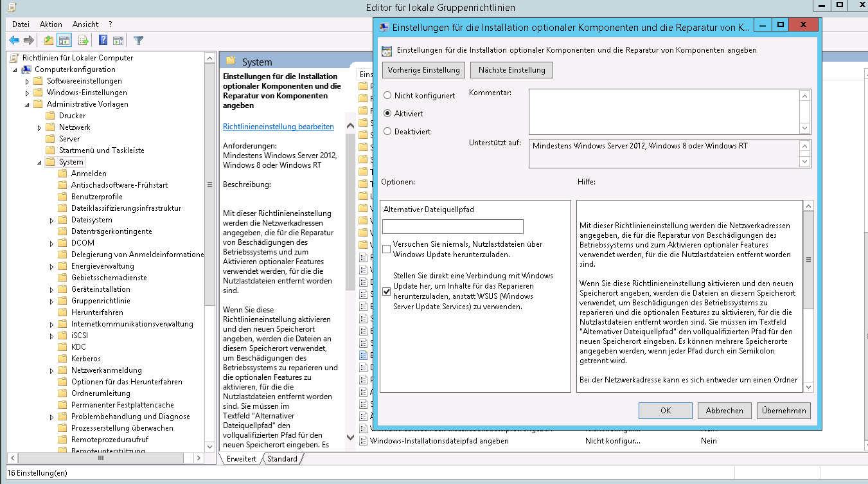Switch to the Standard tab

tap(282, 459)
